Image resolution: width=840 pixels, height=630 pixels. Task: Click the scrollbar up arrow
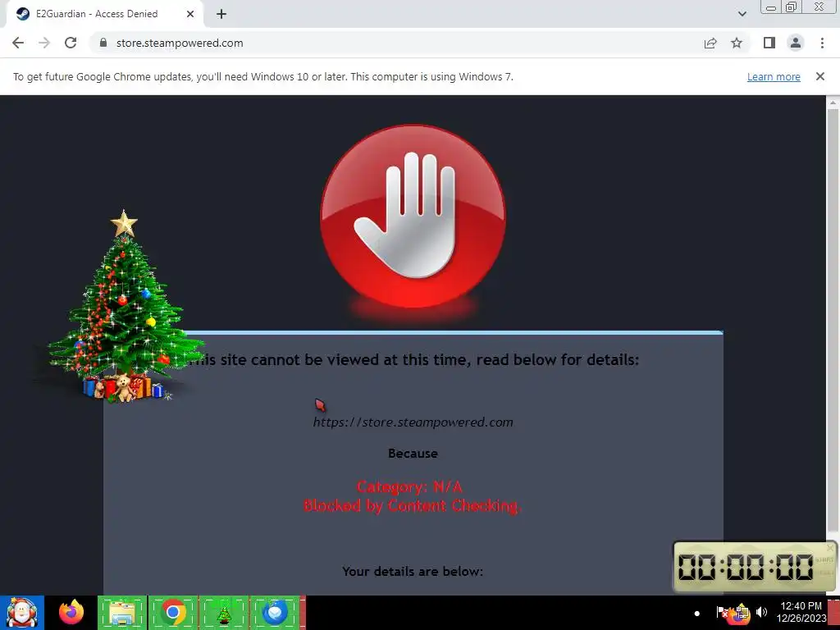833,102
